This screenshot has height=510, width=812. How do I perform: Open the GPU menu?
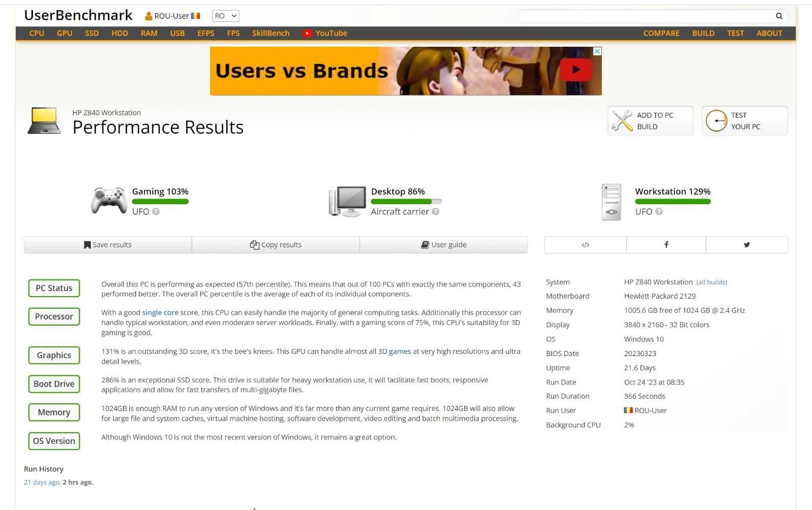[x=64, y=34]
